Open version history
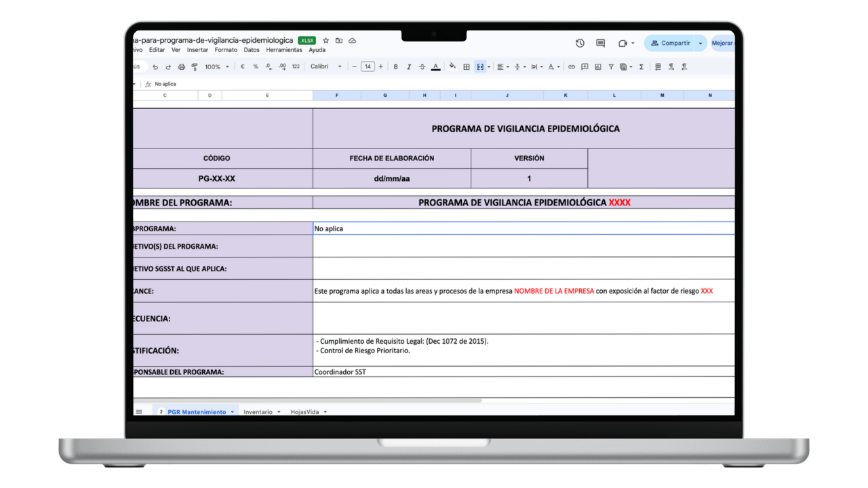The width and height of the screenshot is (868, 488). coord(580,43)
